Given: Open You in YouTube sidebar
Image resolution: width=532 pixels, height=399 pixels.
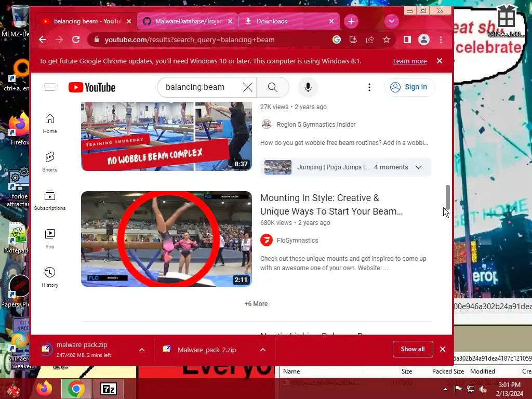Looking at the screenshot, I should point(50,239).
